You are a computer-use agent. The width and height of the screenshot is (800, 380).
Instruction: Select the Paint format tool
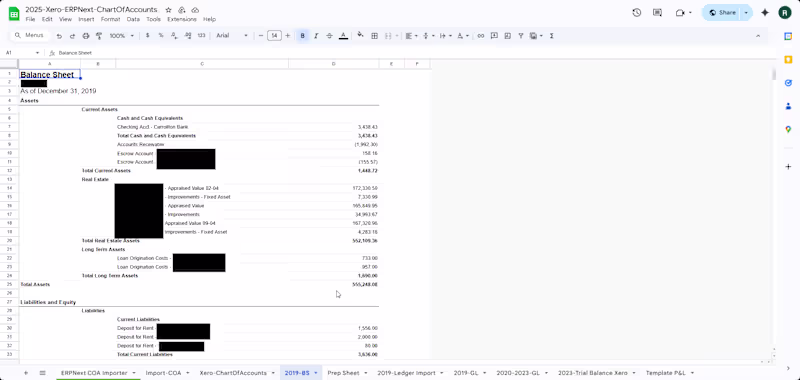click(x=99, y=36)
